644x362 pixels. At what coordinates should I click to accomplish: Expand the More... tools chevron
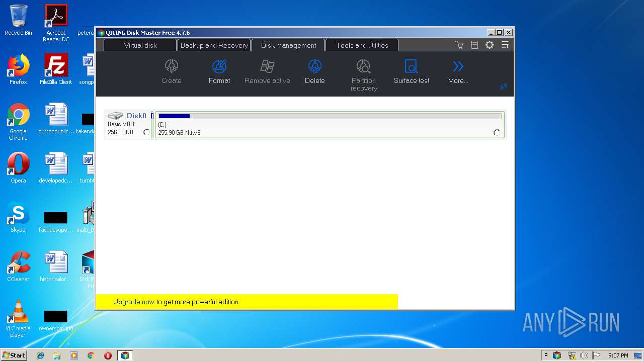pyautogui.click(x=458, y=66)
